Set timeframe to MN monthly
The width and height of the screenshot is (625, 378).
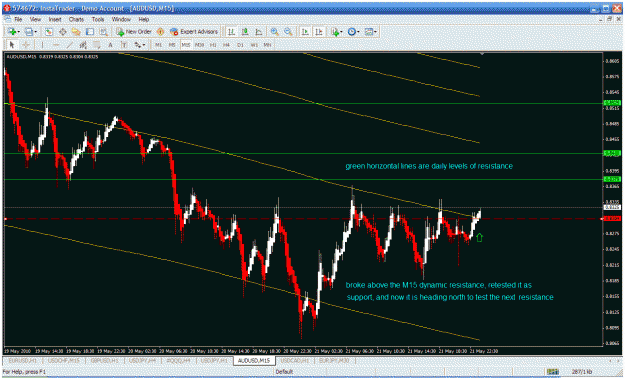click(x=267, y=45)
